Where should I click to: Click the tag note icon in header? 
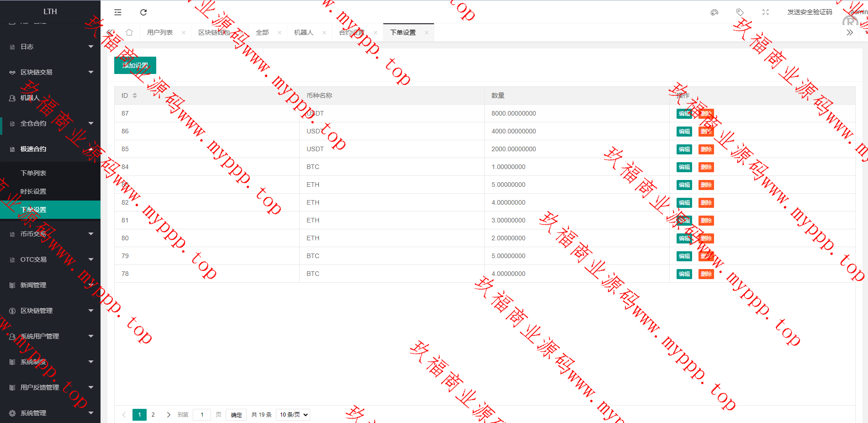point(740,12)
